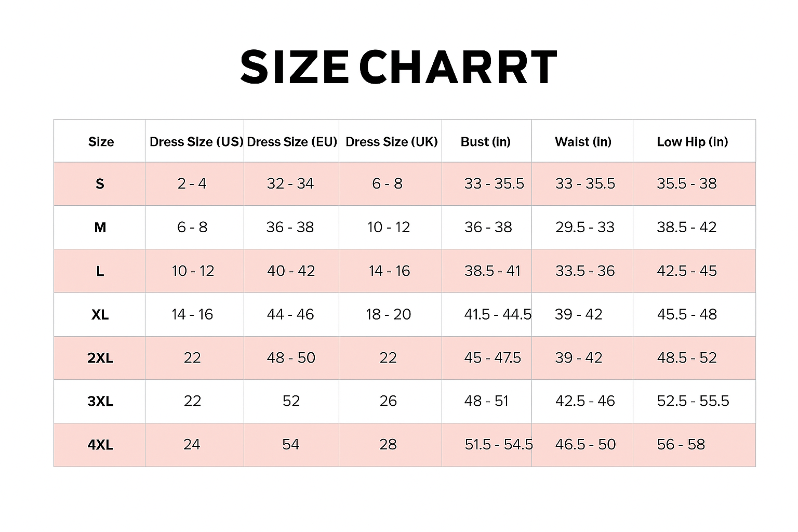798x532 pixels.
Task: Click the 3XL size row label
Action: coord(100,401)
